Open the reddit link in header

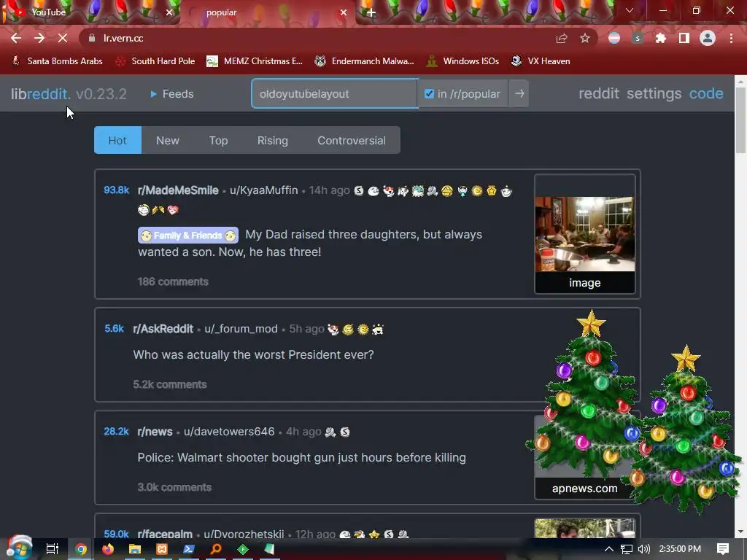(599, 93)
